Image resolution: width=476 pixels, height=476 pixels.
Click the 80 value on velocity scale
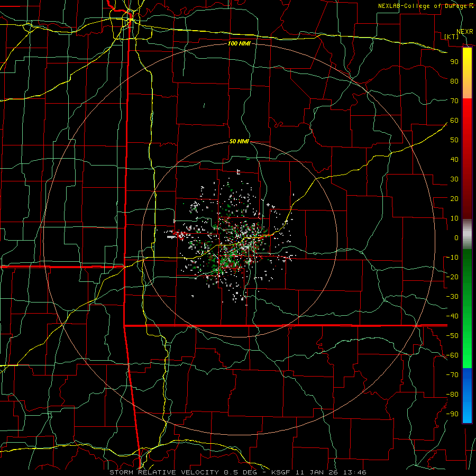(454, 81)
